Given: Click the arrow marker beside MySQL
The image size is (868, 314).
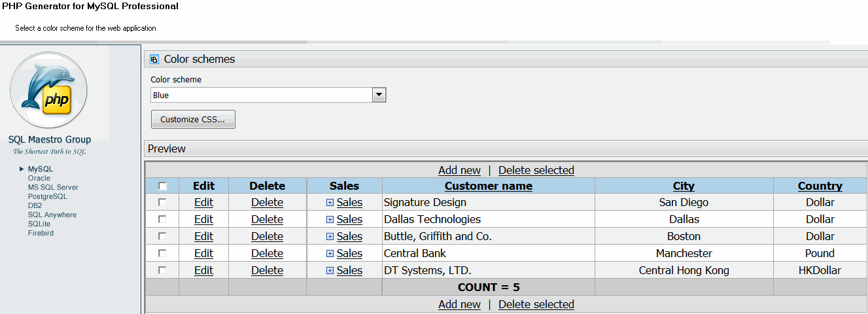Looking at the screenshot, I should [22, 169].
